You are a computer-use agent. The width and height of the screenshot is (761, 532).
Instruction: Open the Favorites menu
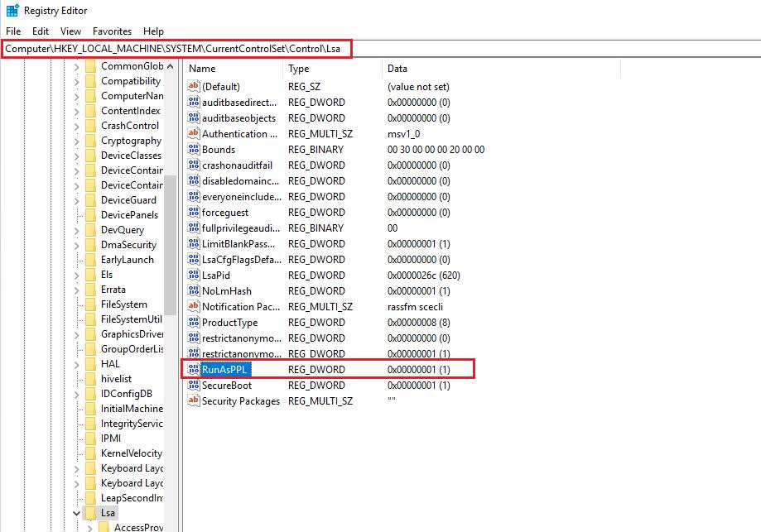[x=112, y=31]
